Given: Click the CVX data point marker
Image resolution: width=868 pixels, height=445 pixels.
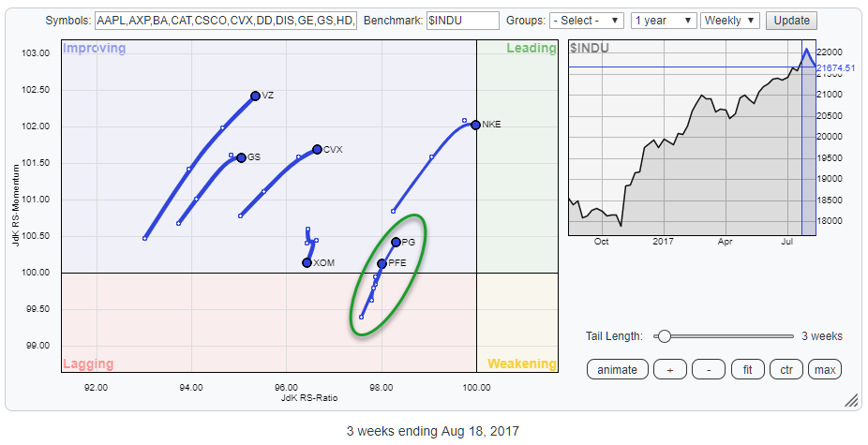Looking at the screenshot, I should (317, 150).
